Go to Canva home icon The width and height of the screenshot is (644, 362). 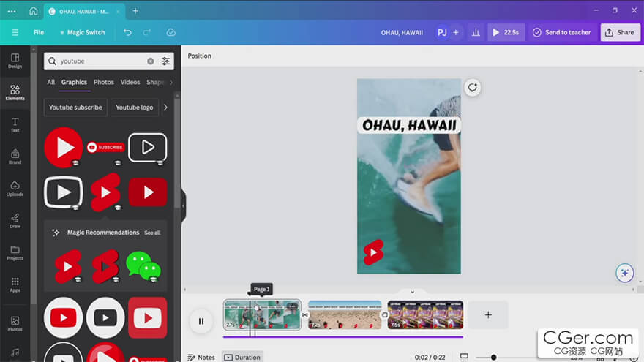(33, 11)
